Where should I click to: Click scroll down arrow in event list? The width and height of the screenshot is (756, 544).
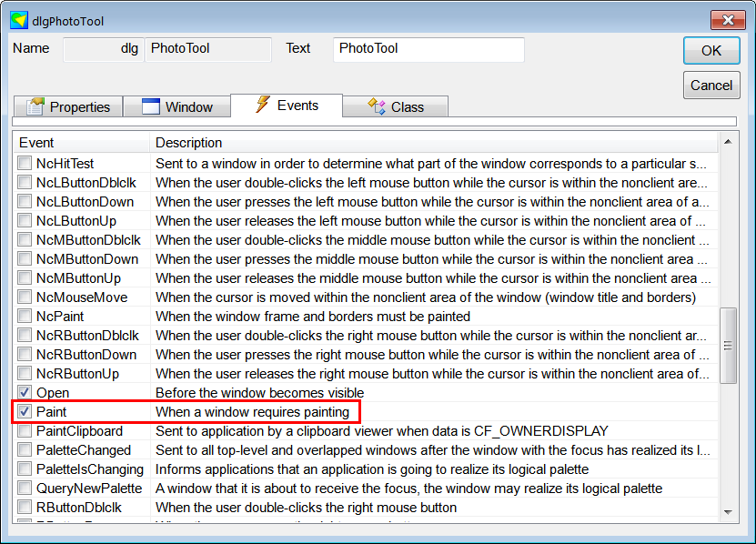pyautogui.click(x=728, y=512)
